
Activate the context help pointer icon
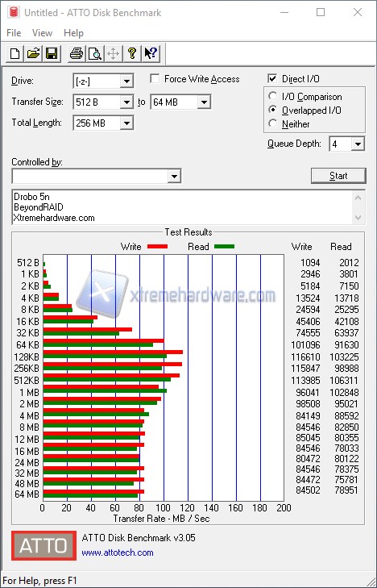[x=151, y=53]
